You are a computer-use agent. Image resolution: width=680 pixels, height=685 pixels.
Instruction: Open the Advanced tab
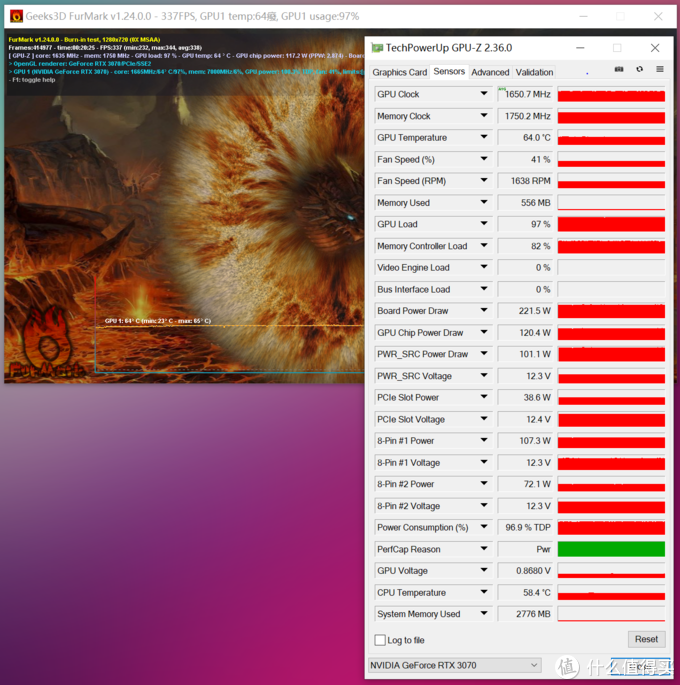click(490, 72)
